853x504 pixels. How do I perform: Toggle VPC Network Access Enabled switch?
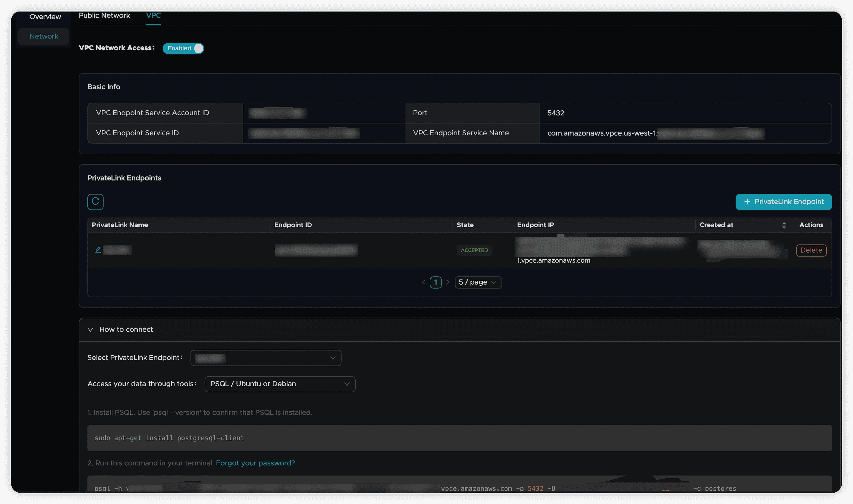(x=184, y=48)
